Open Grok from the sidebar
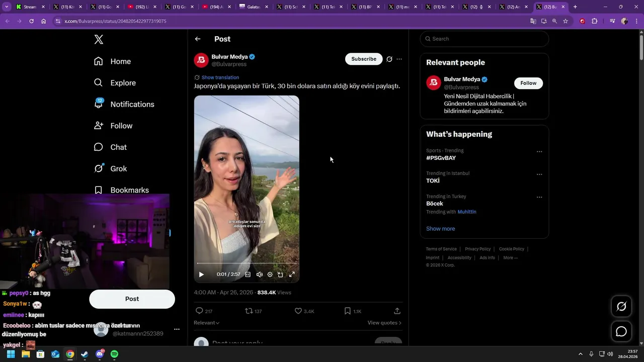 [x=110, y=168]
